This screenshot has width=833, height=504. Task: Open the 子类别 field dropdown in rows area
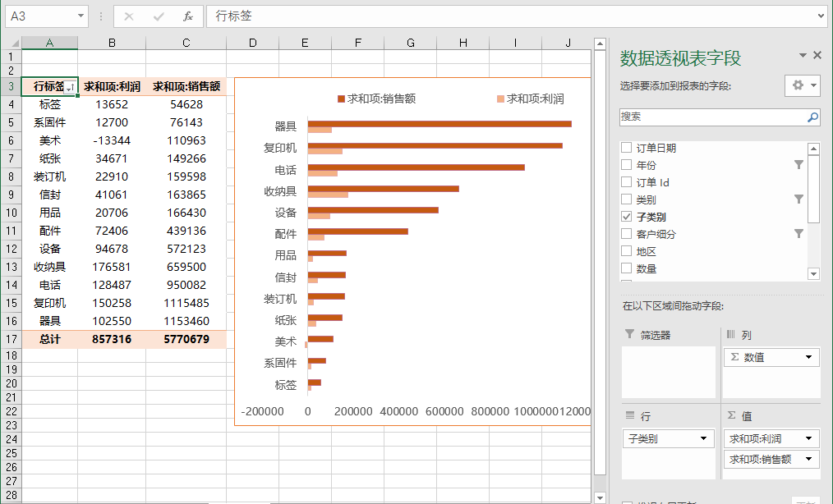coord(703,438)
